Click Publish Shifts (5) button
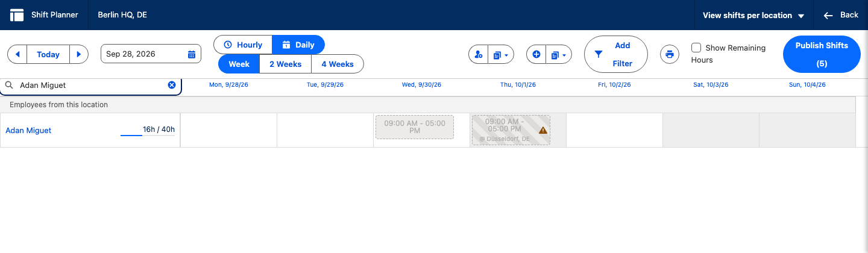 click(x=822, y=54)
